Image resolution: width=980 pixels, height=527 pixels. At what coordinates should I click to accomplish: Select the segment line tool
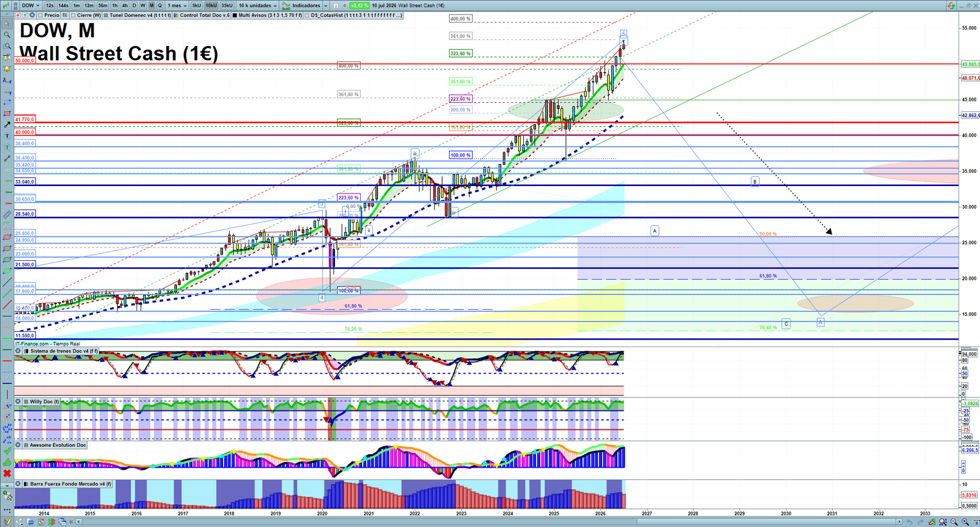point(7,159)
